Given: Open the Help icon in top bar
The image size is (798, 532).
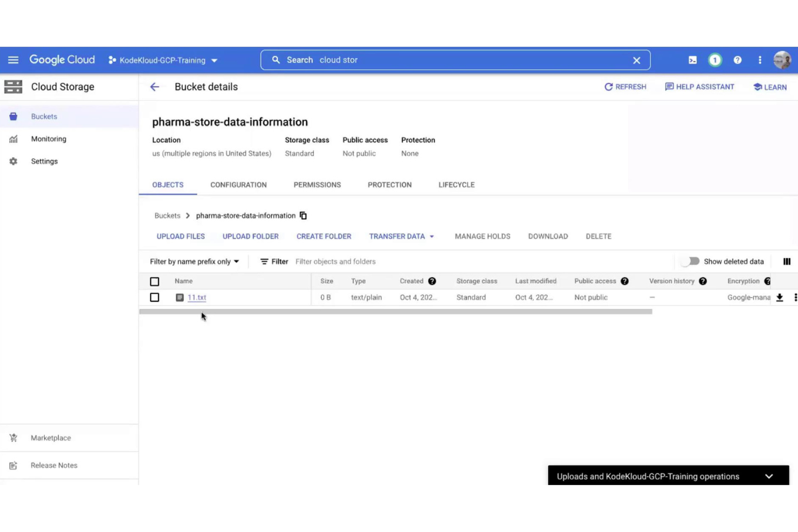Looking at the screenshot, I should pyautogui.click(x=738, y=60).
